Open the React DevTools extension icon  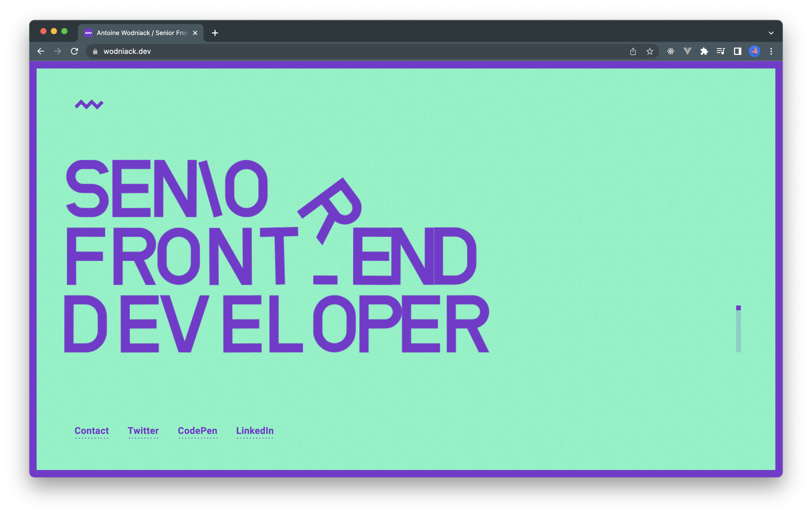click(670, 51)
